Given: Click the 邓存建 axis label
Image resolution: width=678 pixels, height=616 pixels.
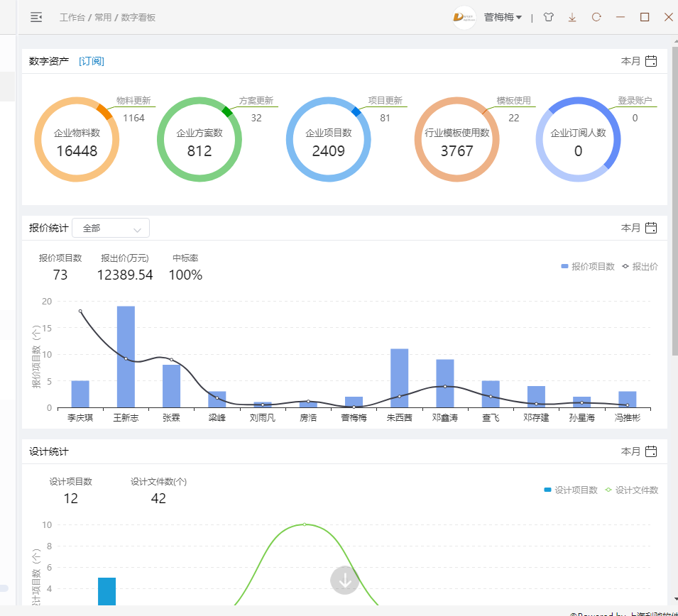Looking at the screenshot, I should [536, 418].
